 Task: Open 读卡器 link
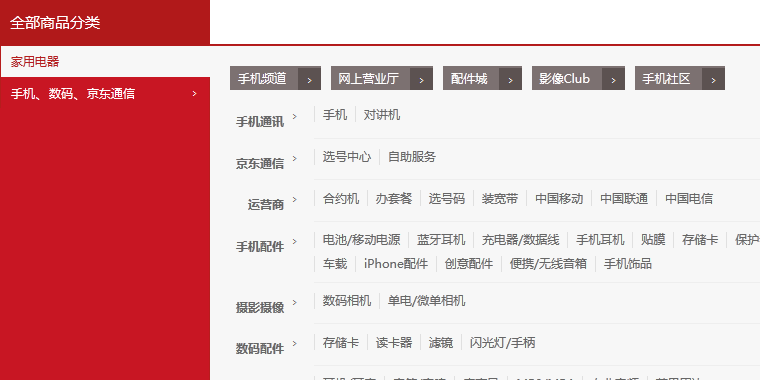pos(394,343)
